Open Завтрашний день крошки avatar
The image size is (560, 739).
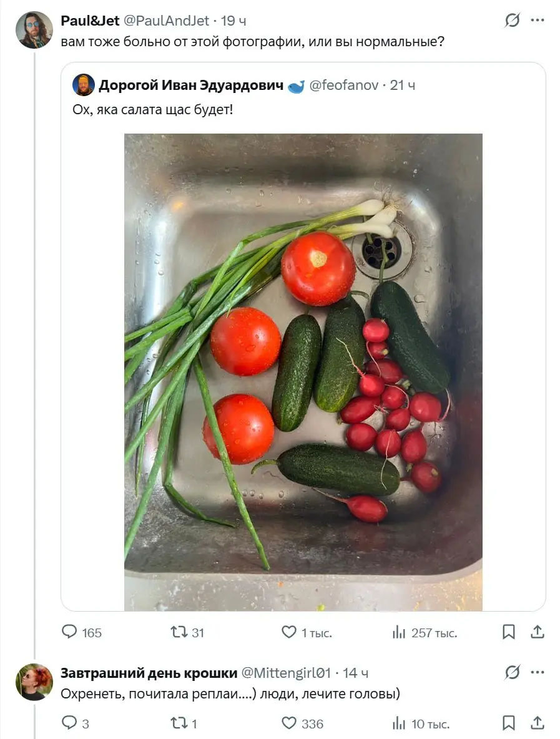(34, 682)
